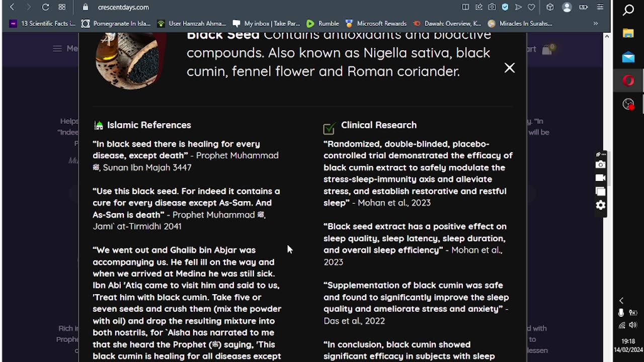Open the Mail app from the taskbar

coord(628,57)
